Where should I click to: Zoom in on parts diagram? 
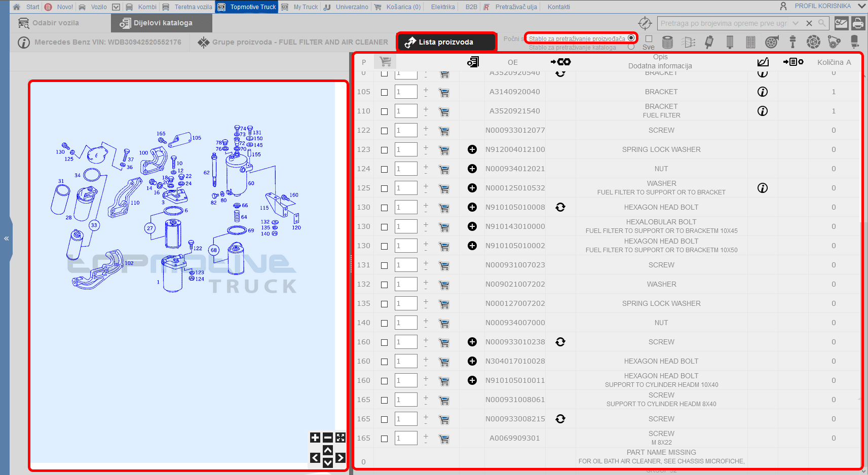(315, 438)
